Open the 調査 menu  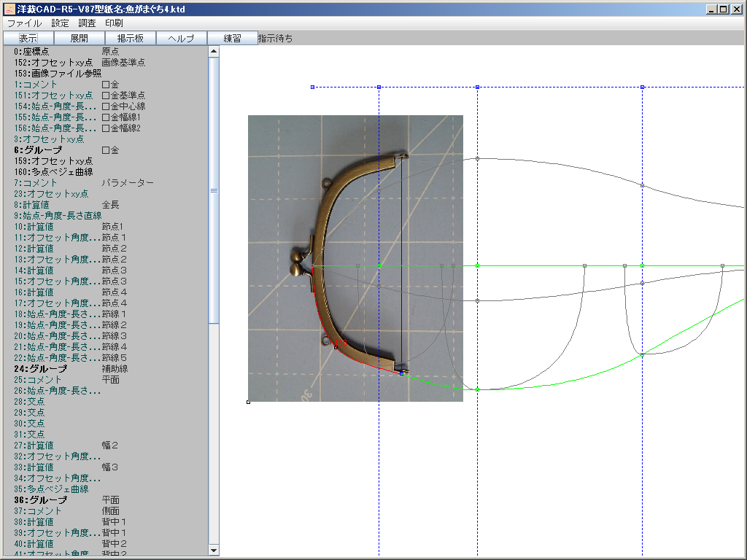point(88,23)
